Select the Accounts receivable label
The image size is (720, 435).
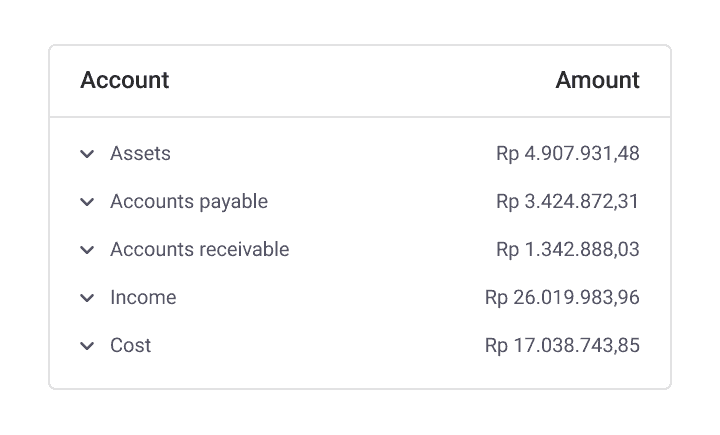200,249
